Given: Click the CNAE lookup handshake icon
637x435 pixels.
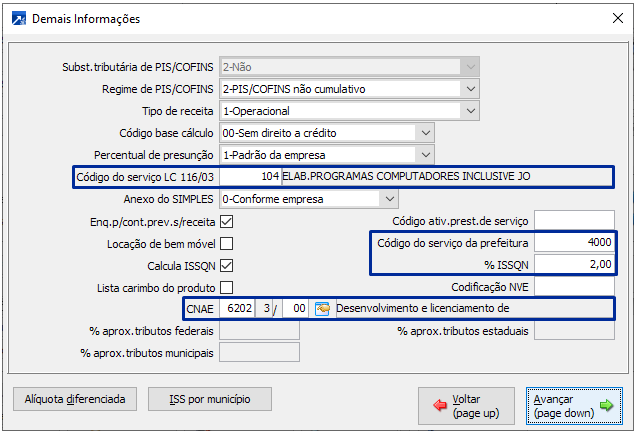Looking at the screenshot, I should tap(322, 309).
